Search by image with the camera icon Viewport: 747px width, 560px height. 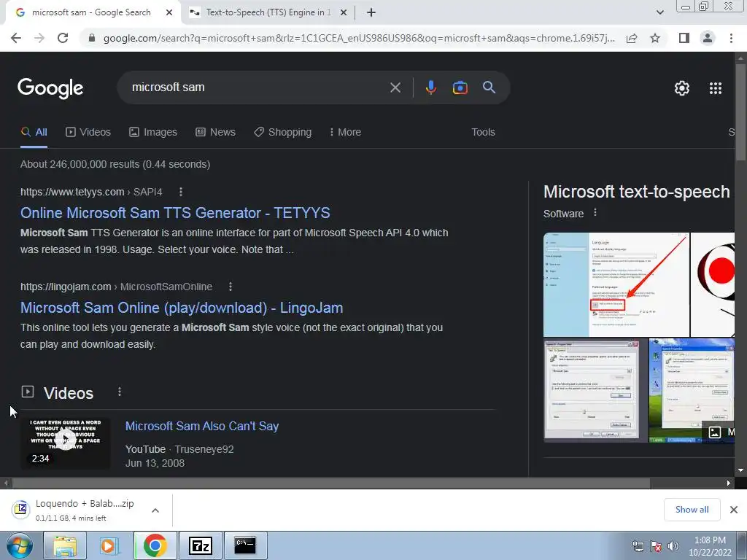pyautogui.click(x=460, y=87)
